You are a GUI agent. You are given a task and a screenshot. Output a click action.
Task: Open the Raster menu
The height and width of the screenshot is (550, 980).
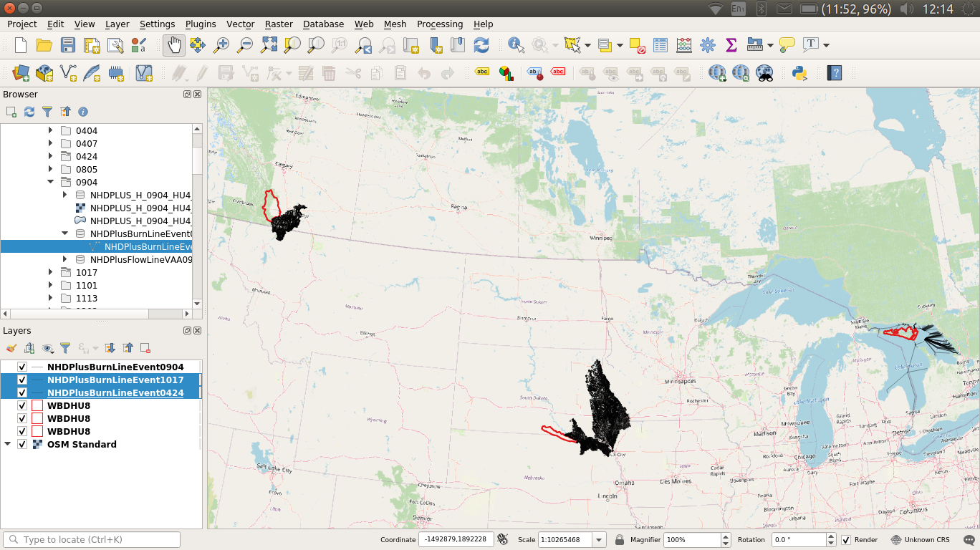point(279,24)
